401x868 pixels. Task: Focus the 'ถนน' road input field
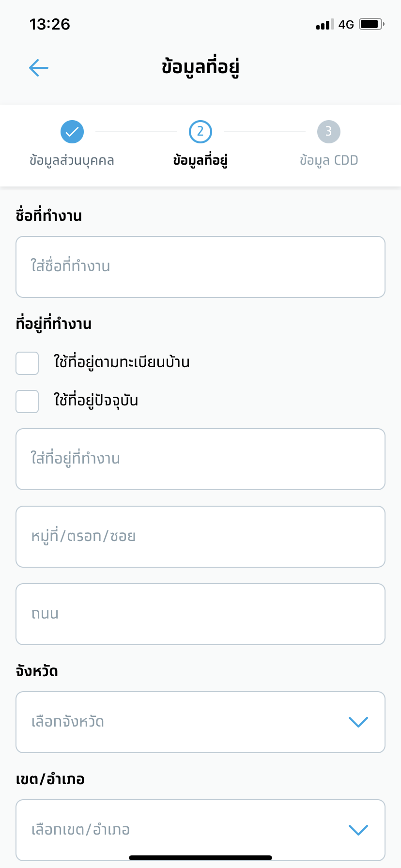[200, 614]
